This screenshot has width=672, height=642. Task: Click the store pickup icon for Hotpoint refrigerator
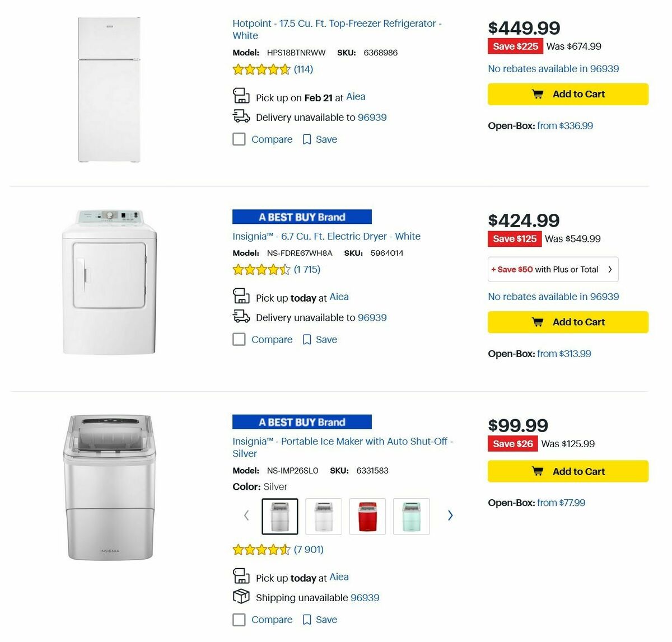click(241, 95)
